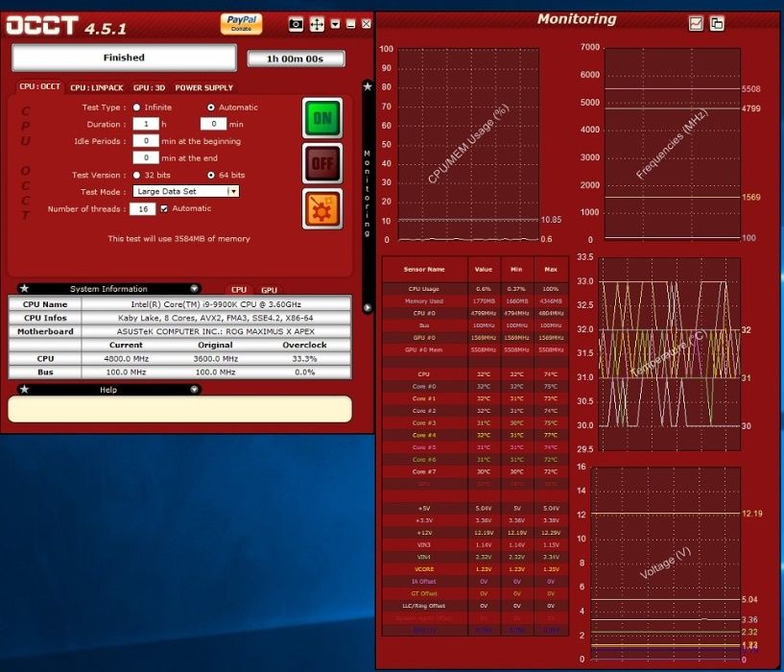Collapse the Help section arrow
This screenshot has width=784, height=672.
coord(195,390)
